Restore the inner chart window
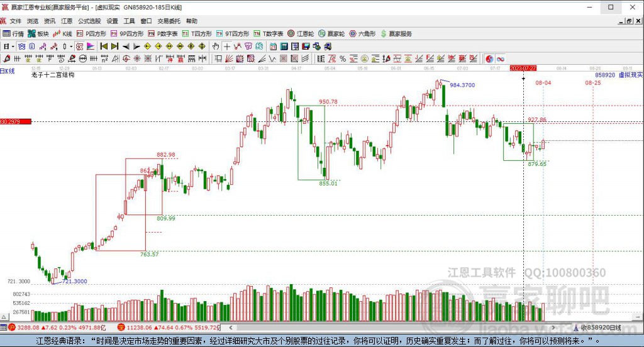Viewport: 644px width, 347px height. click(x=629, y=21)
